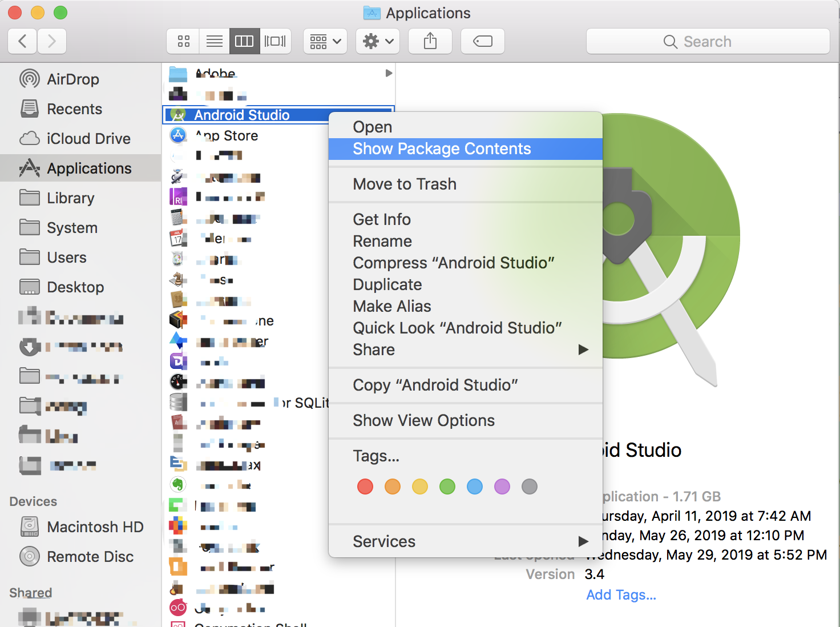This screenshot has height=627, width=840.
Task: Apply the gray tag color
Action: tap(530, 487)
